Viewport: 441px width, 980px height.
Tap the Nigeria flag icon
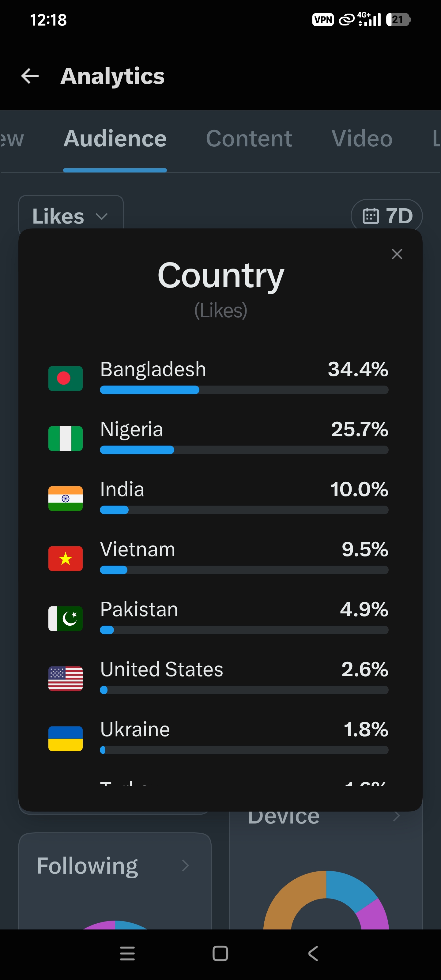tap(66, 438)
